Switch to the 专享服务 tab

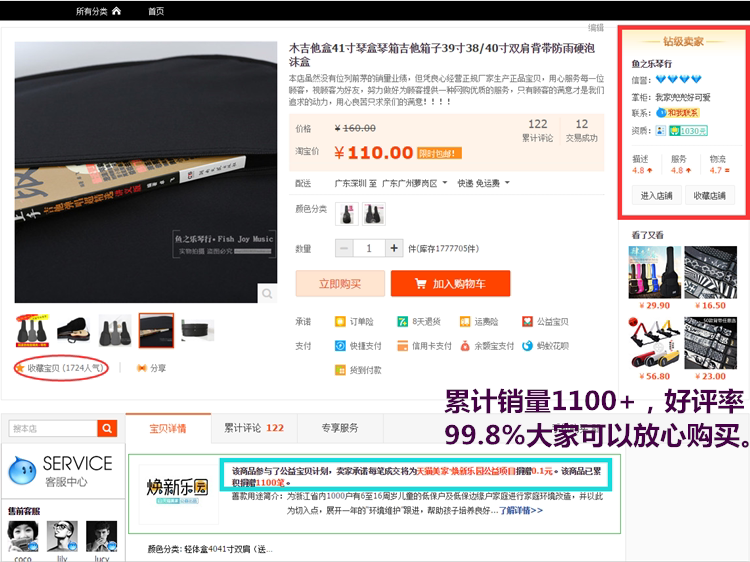click(x=340, y=428)
